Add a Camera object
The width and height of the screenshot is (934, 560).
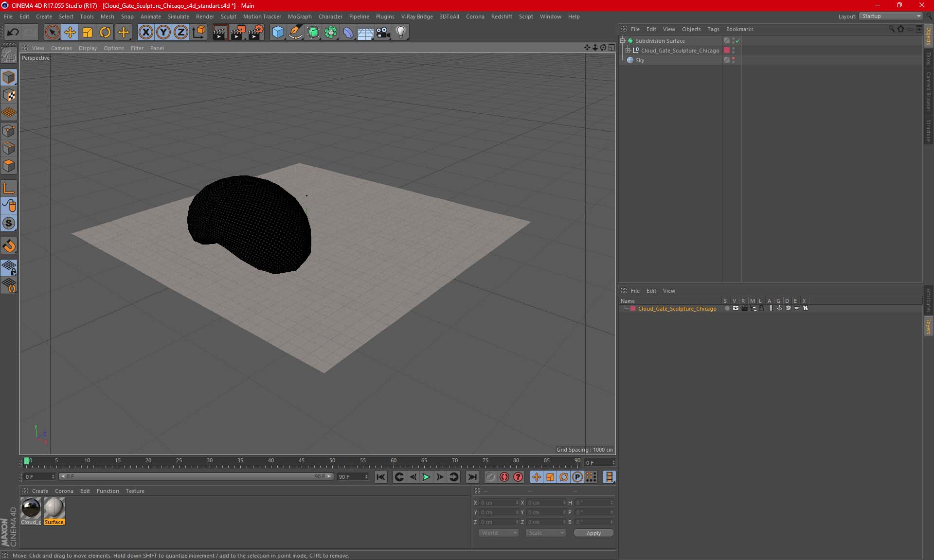coord(383,33)
